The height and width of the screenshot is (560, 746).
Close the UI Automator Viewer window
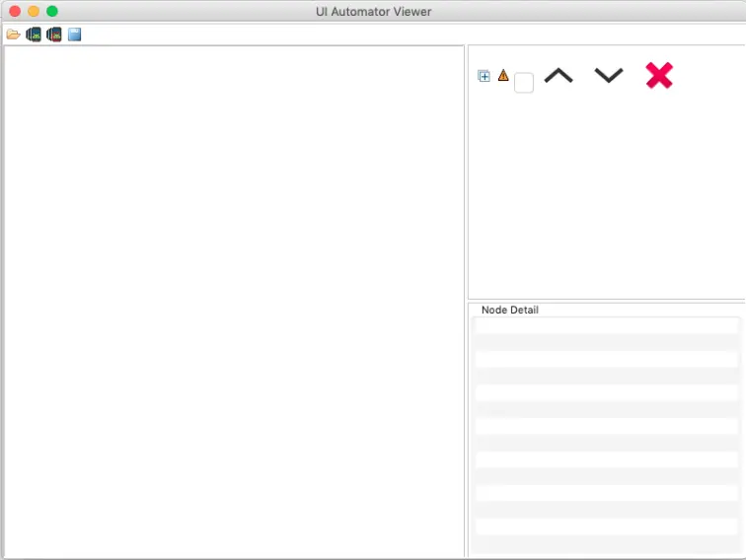point(15,12)
